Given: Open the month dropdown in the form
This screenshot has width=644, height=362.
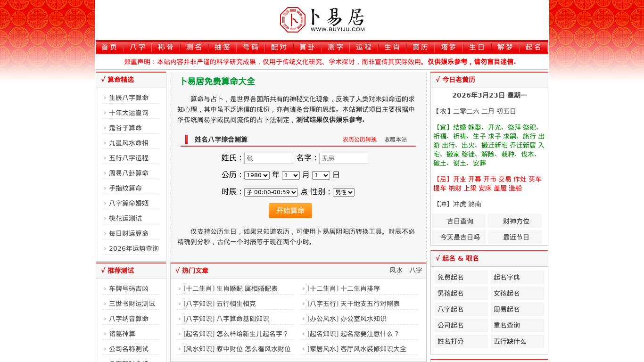Looking at the screenshot, I should pos(290,175).
